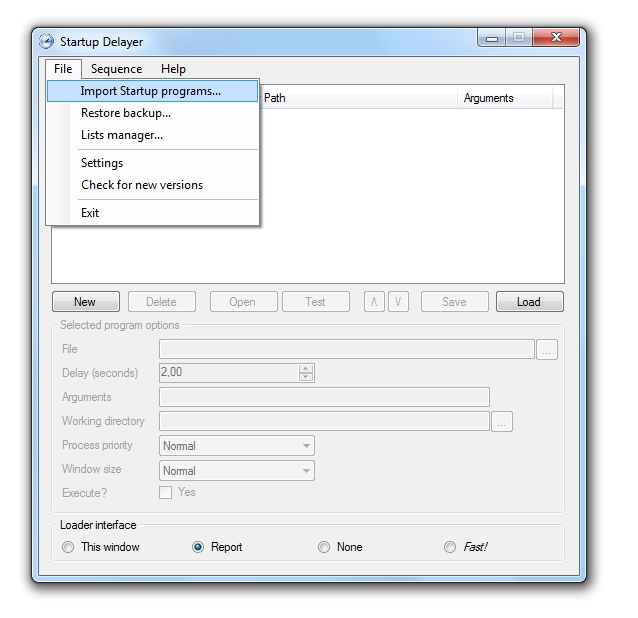Open the Sequence menu

click(116, 69)
